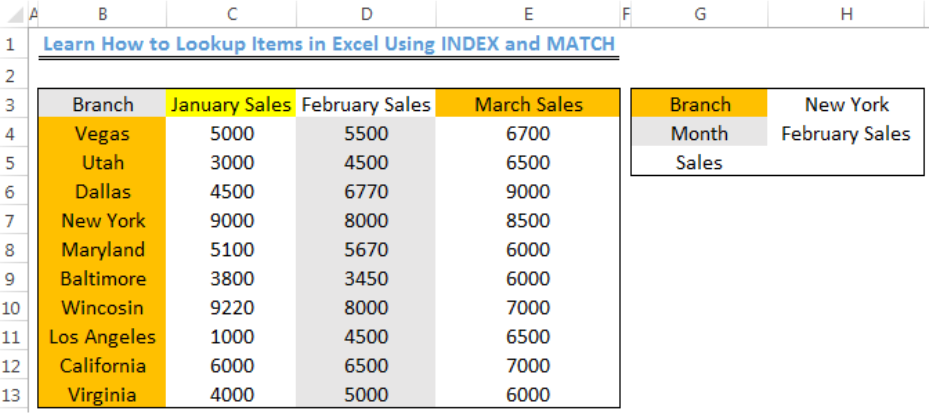Select the January Sales header cell
Viewport: 931px width, 417px height.
coord(231,105)
